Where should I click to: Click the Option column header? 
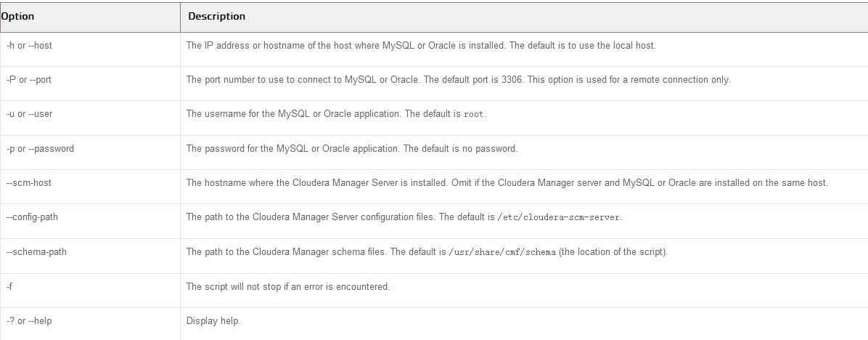[90, 17]
